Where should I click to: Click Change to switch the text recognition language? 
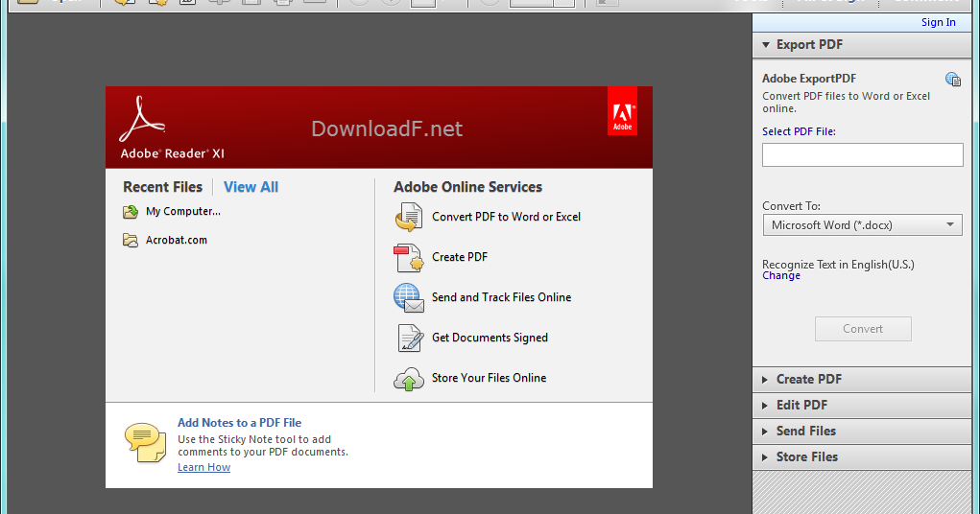tap(781, 276)
